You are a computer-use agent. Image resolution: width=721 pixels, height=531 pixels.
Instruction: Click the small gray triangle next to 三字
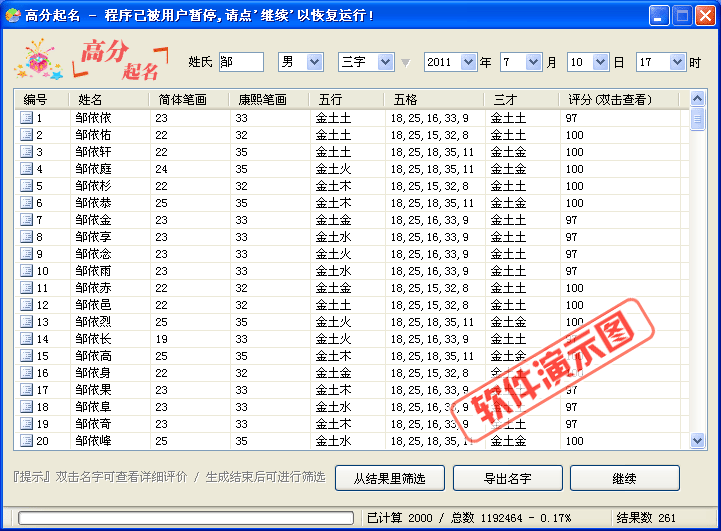(x=405, y=63)
